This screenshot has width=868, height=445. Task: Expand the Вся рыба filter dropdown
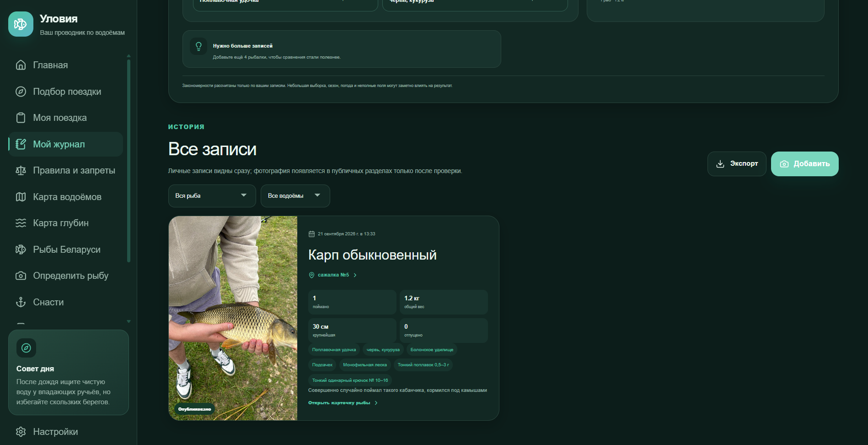tap(212, 196)
